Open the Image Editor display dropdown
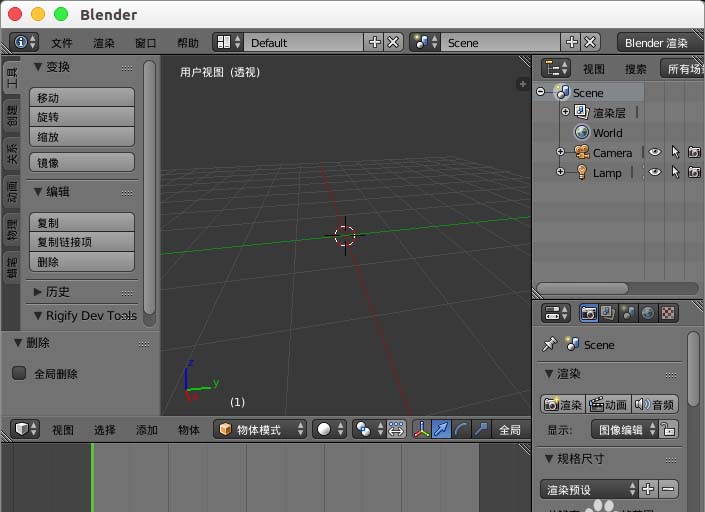 point(625,429)
